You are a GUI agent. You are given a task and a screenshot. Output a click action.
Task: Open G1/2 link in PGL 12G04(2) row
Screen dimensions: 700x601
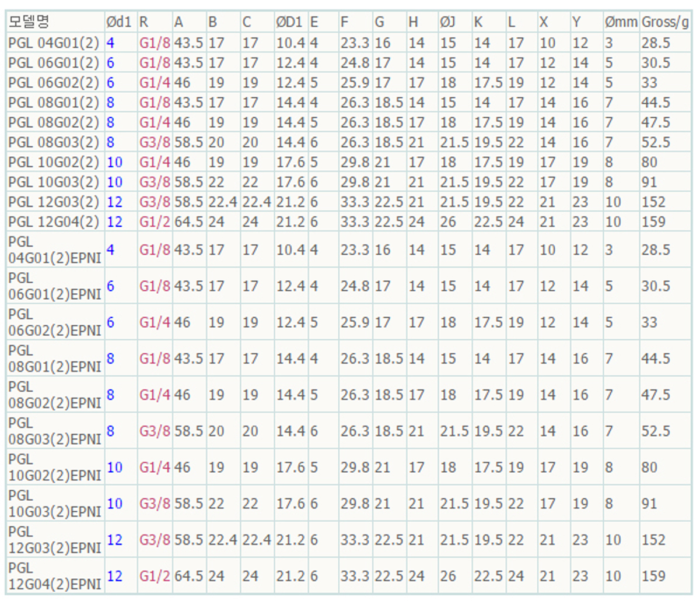[154, 222]
